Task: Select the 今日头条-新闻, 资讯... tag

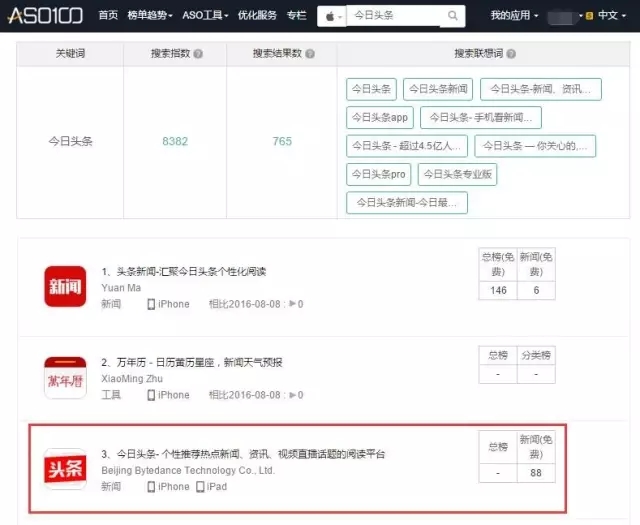Action: 541,89
